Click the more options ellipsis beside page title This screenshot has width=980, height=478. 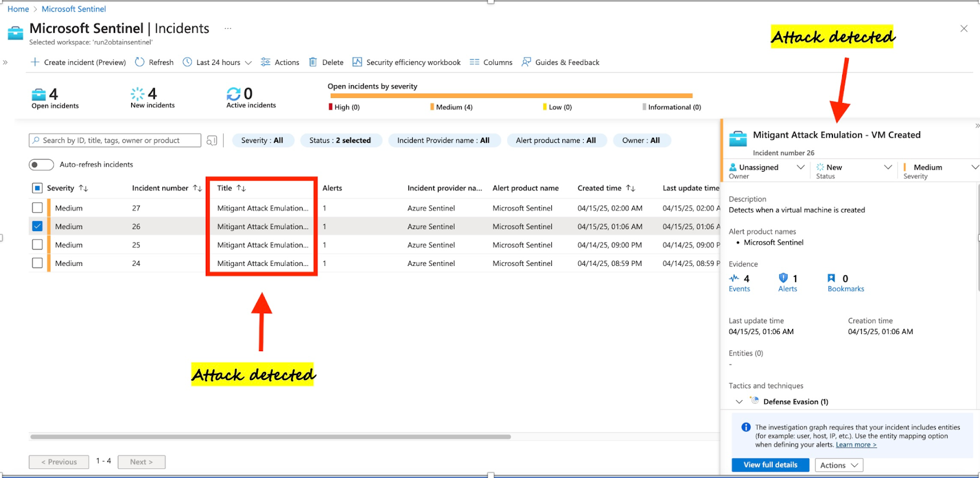click(228, 28)
